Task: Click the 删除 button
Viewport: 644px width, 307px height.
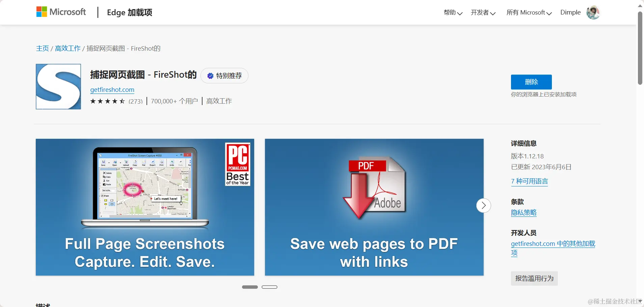Action: [x=531, y=82]
